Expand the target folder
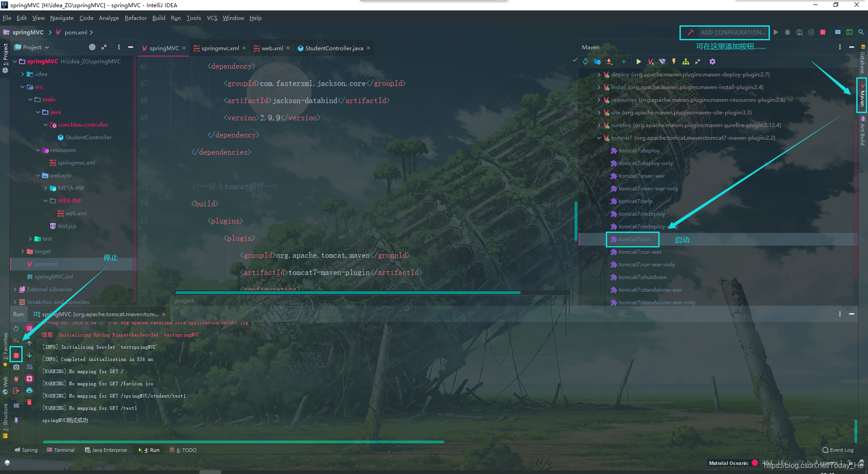 23,251
